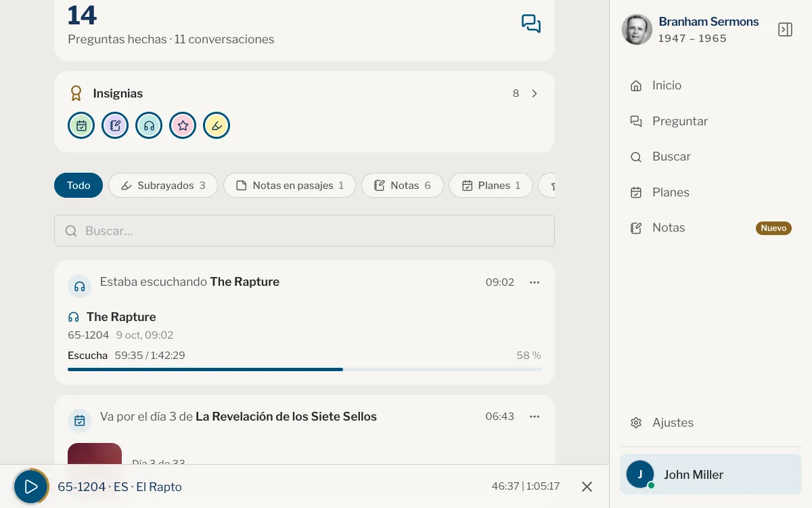Open the 65-1204 · ES · El Rapto player title
This screenshot has height=508, width=812.
tap(120, 487)
